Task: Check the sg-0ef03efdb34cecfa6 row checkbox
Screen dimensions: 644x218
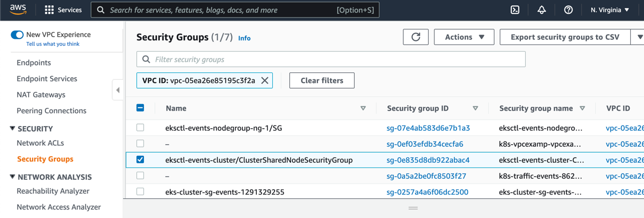Action: [x=140, y=144]
